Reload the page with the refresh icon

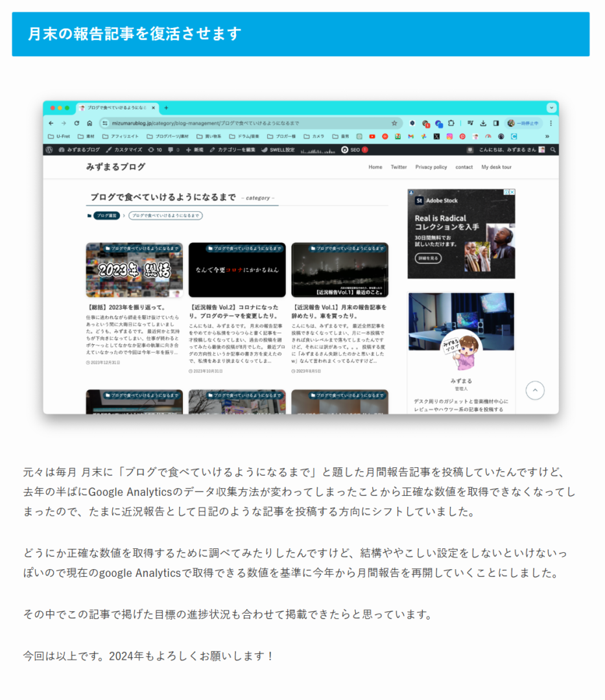[x=77, y=123]
